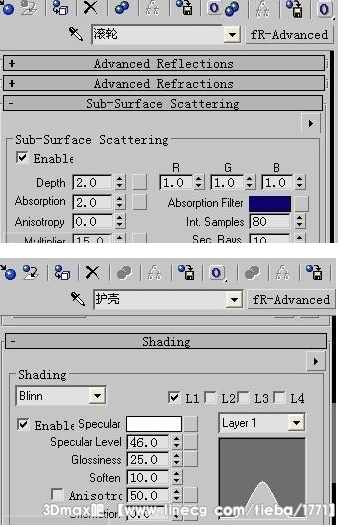Click Get Material icon above the 滚轮 name
The image size is (364, 527).
[7, 8]
